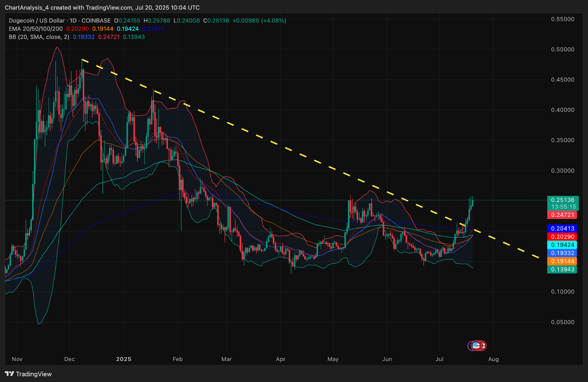The height and width of the screenshot is (382, 588).
Task: Click the TradingView logo in bottom corner
Action: coord(28,374)
